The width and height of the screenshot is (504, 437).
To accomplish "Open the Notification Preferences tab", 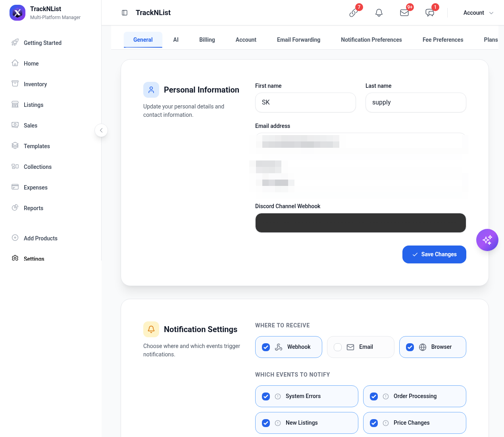I will tap(371, 40).
